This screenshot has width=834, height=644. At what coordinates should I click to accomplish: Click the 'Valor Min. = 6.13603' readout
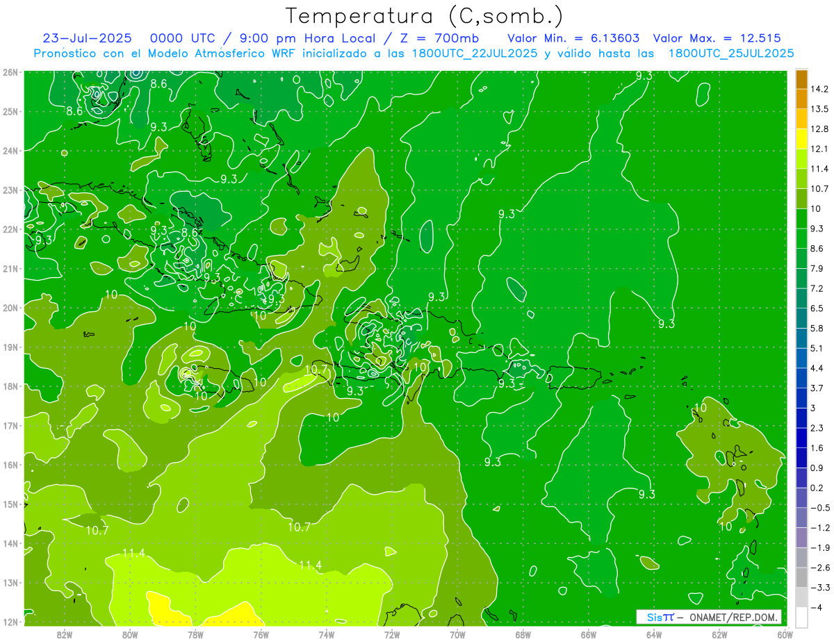click(574, 38)
